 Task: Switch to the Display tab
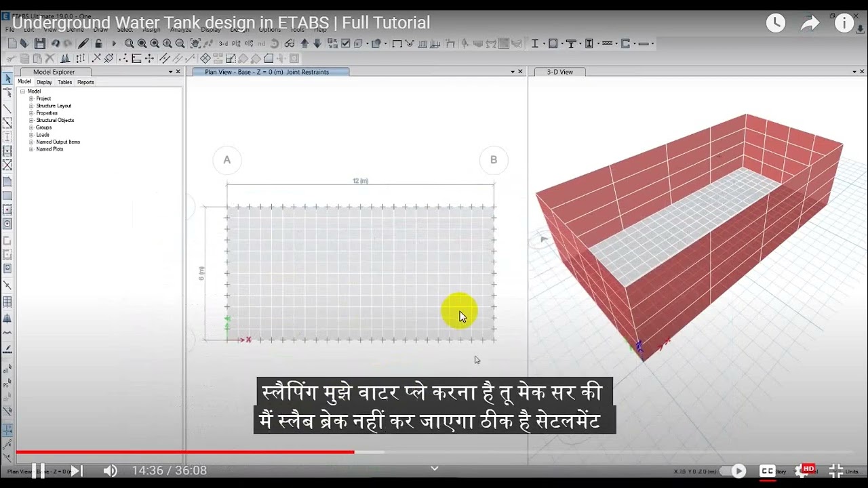[x=44, y=82]
